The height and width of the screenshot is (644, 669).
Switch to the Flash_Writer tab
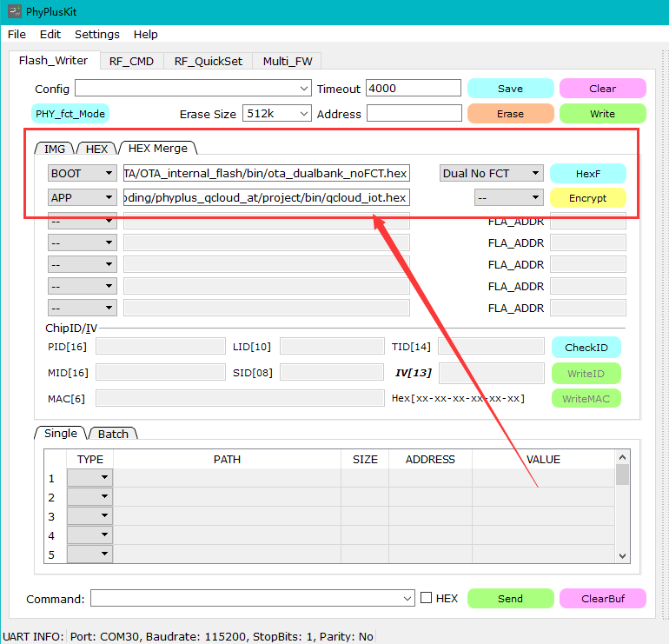tap(53, 61)
